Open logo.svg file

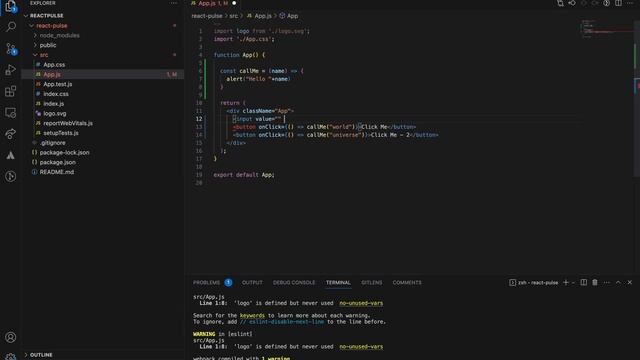55,113
